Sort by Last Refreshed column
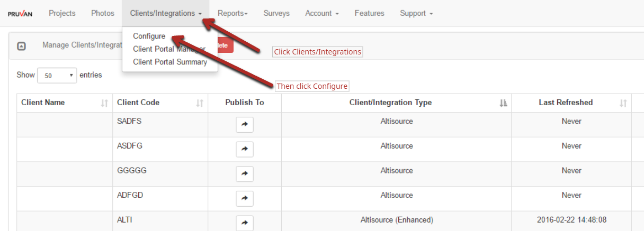The width and height of the screenshot is (644, 231). (x=623, y=103)
